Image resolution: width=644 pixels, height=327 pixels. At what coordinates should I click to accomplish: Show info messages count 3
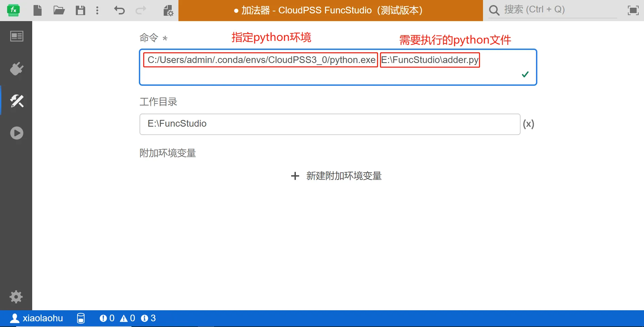pyautogui.click(x=148, y=318)
